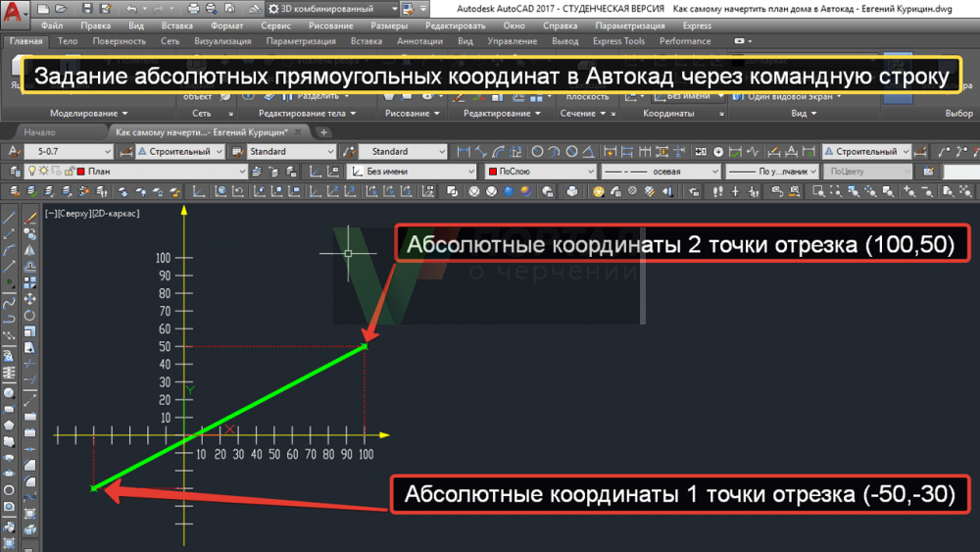Click the text style brush icon
The image size is (980, 552).
point(14,151)
